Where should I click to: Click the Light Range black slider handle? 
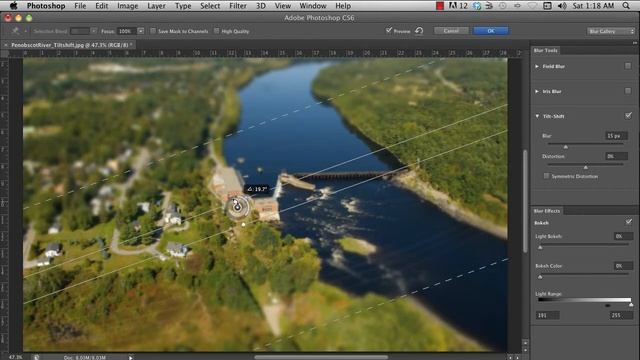click(x=608, y=305)
